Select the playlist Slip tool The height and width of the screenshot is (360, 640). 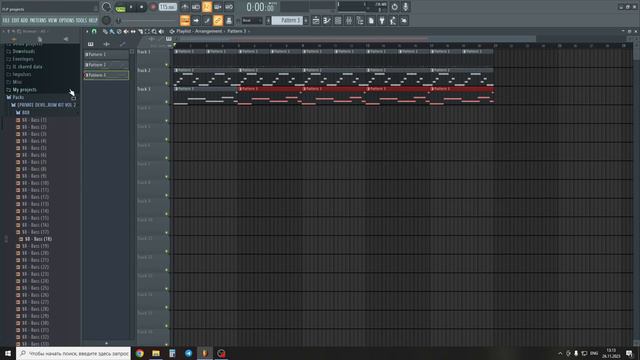click(x=133, y=31)
